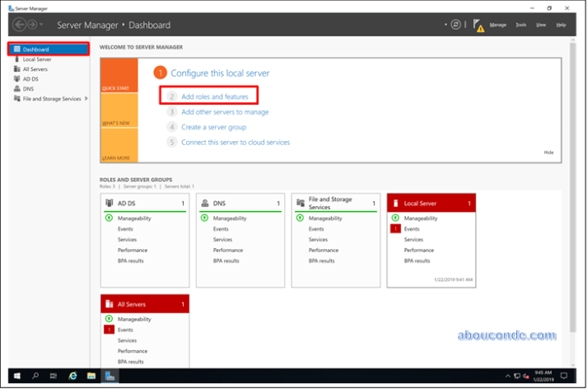Hide the welcome panel
The height and width of the screenshot is (389, 588).
click(548, 152)
